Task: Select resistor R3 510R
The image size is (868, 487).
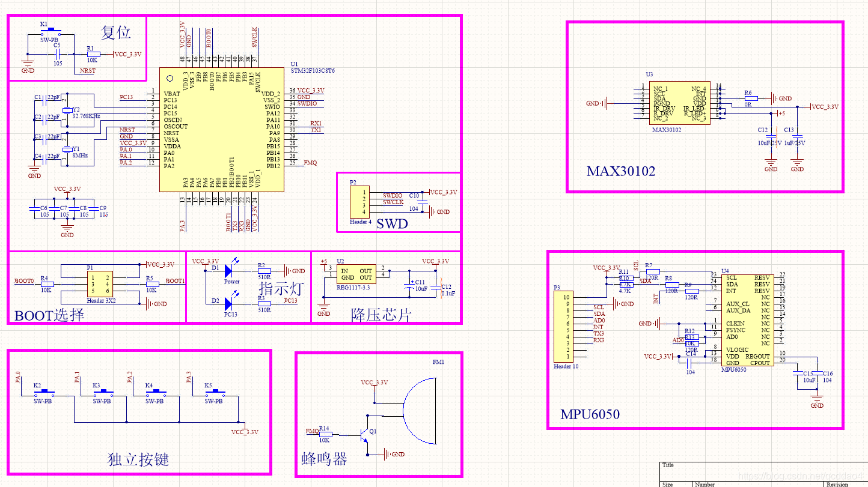Action: pos(264,304)
